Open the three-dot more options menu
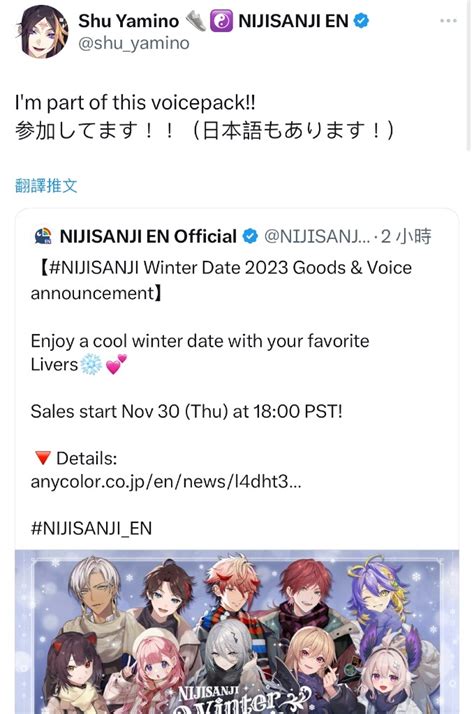Image resolution: width=474 pixels, height=714 pixels. coord(448,21)
